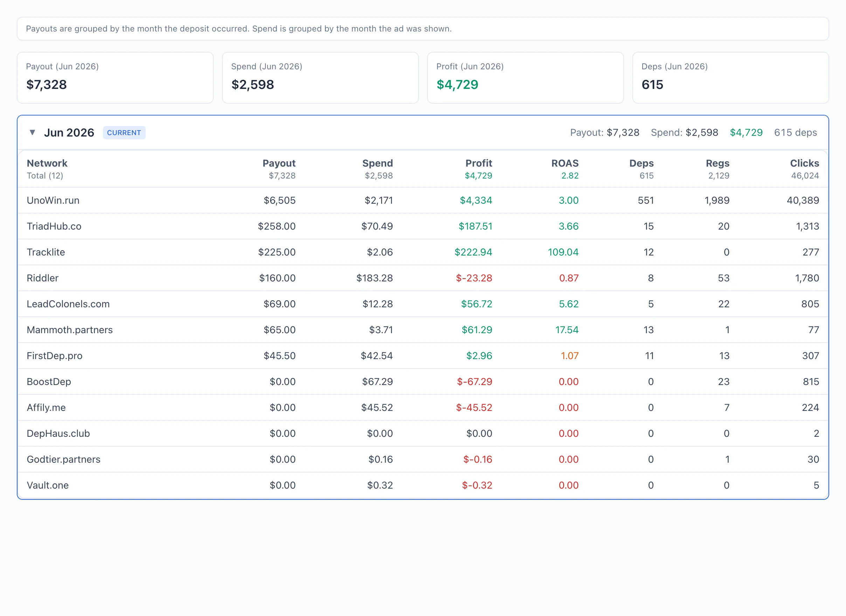Click the Jun 2026 month heading

tap(69, 133)
